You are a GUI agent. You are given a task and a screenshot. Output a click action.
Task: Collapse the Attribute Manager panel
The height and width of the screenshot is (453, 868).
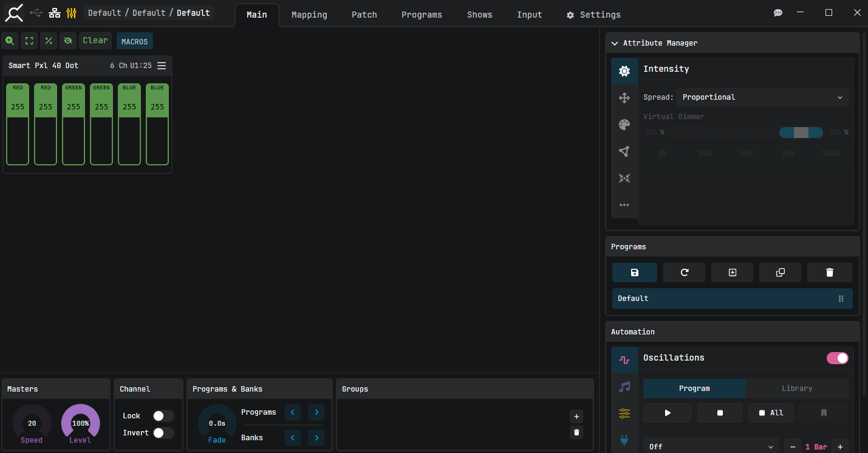click(615, 43)
